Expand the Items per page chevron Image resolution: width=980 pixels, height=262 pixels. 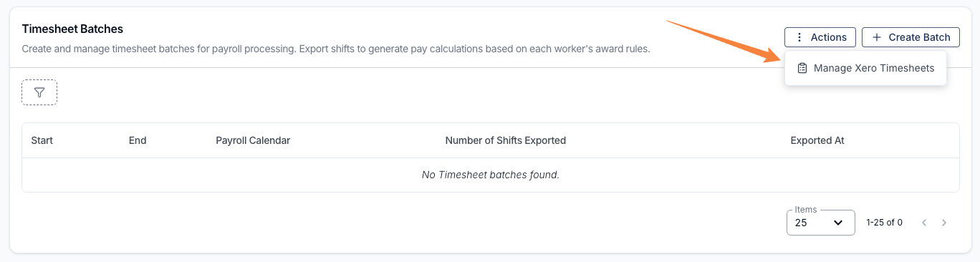coord(837,223)
